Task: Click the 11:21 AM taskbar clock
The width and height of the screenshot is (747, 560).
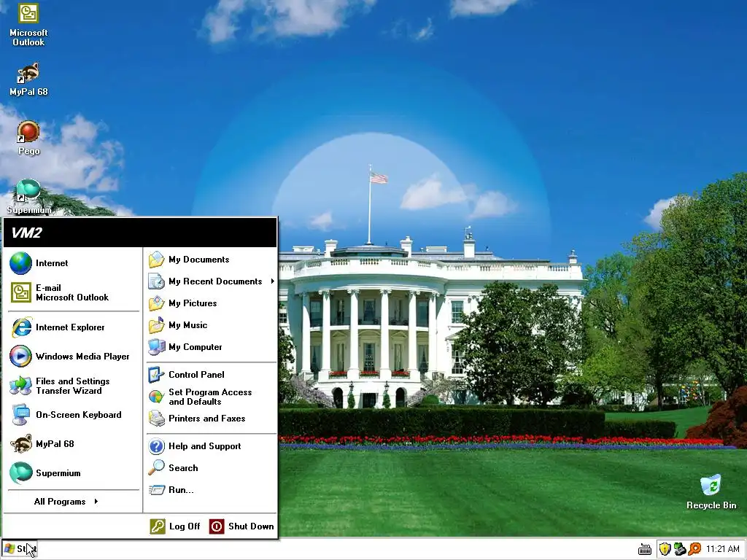Action: click(x=723, y=549)
